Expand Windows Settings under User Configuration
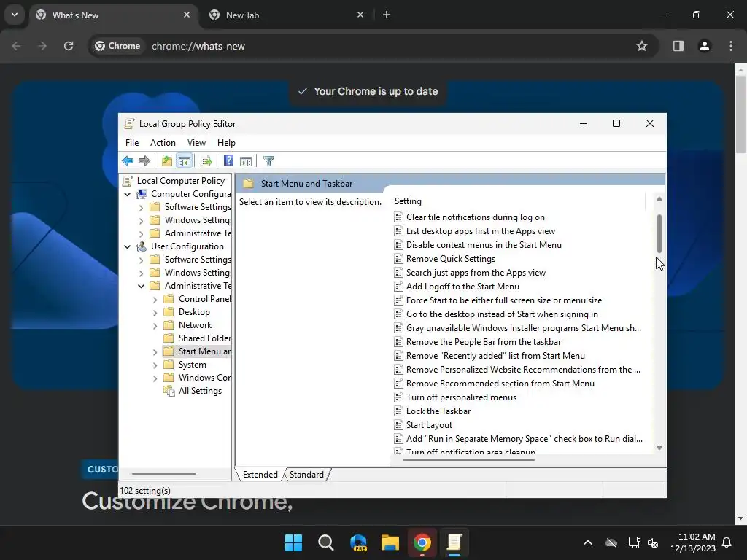Viewport: 747px width, 560px height. point(141,273)
